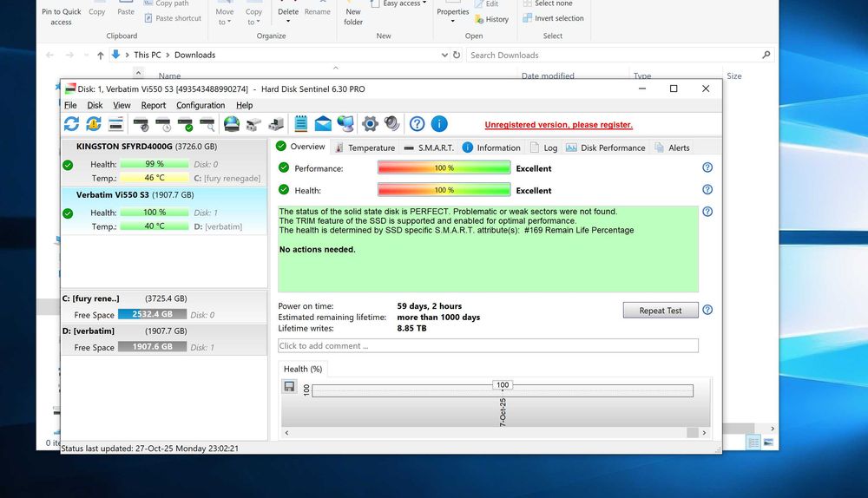
Task: Click History in Explorer ribbon
Action: 491,19
